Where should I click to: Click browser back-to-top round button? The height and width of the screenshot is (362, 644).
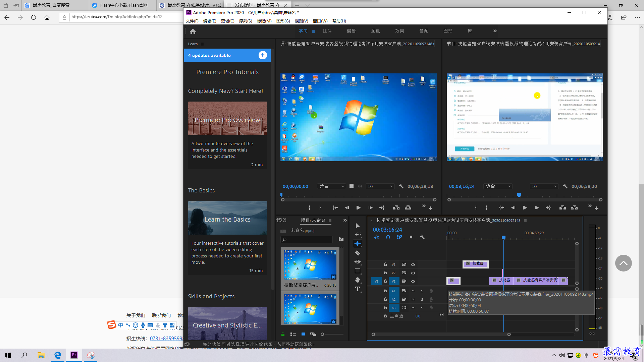[623, 263]
